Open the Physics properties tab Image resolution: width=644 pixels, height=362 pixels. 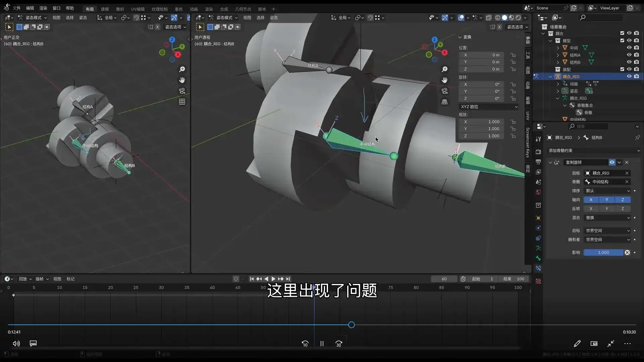(x=538, y=228)
